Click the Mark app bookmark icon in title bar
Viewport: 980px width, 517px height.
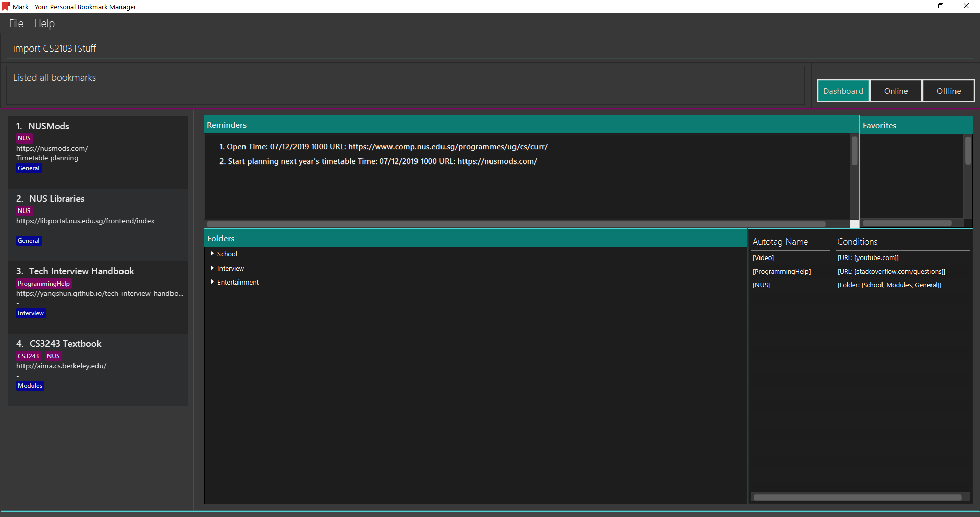click(6, 6)
